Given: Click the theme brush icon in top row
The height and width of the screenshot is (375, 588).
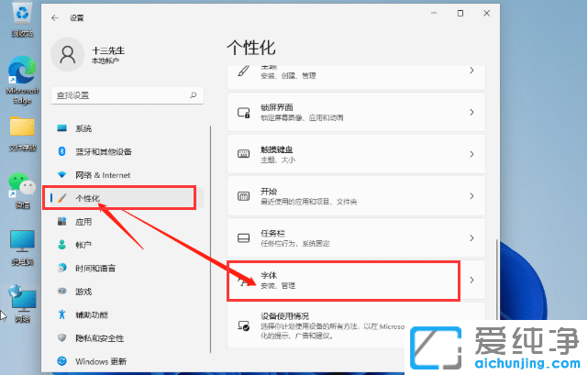Looking at the screenshot, I should (x=244, y=71).
